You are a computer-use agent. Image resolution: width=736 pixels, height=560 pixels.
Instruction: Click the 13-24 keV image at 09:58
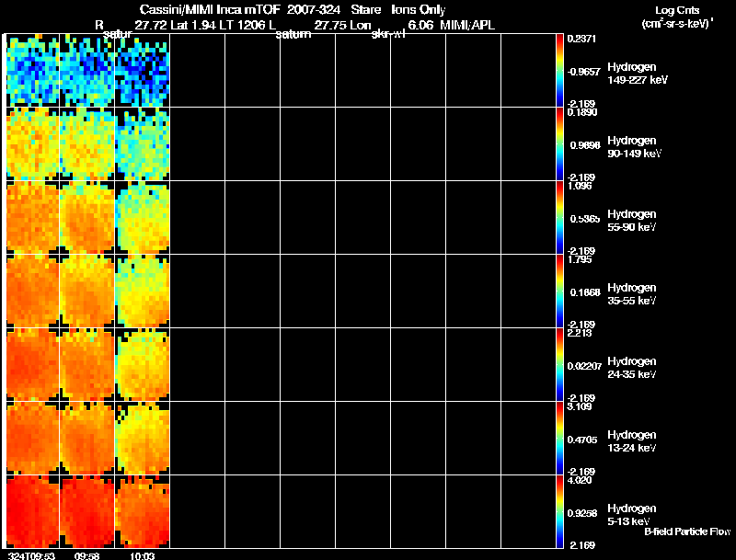87,438
